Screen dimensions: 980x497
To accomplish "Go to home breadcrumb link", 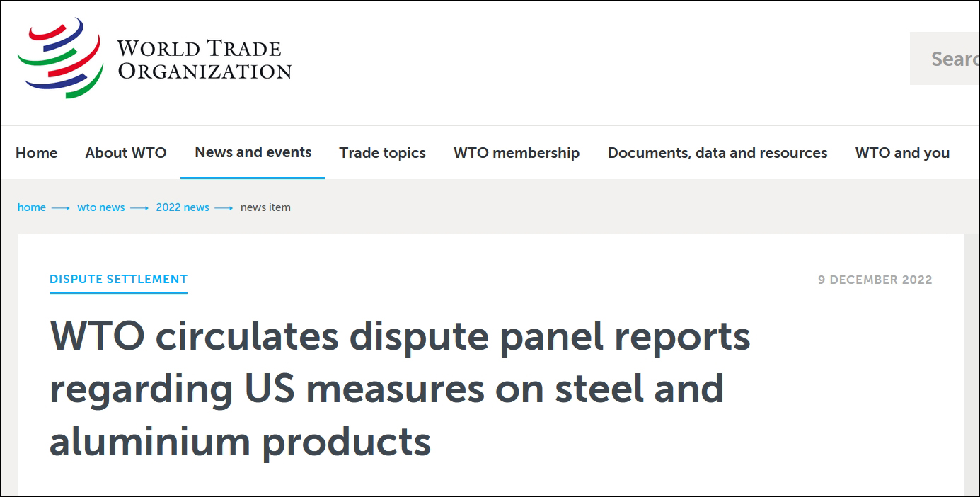I will (32, 207).
